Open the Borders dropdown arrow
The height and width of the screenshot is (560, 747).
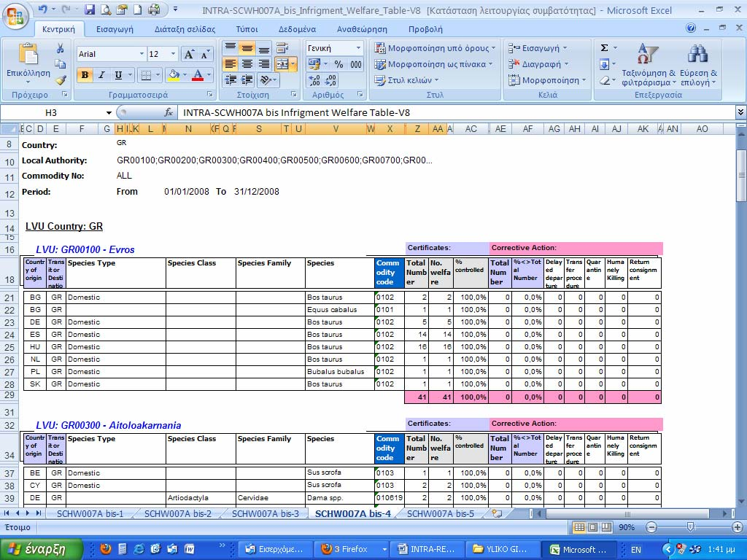pos(158,75)
